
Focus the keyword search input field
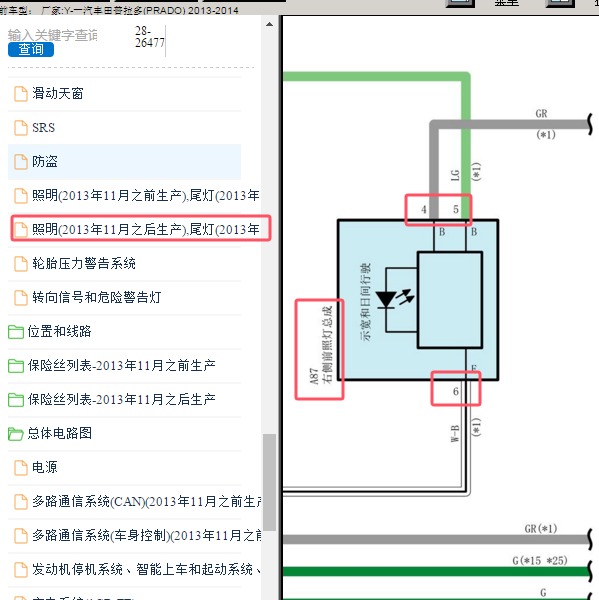[53, 35]
